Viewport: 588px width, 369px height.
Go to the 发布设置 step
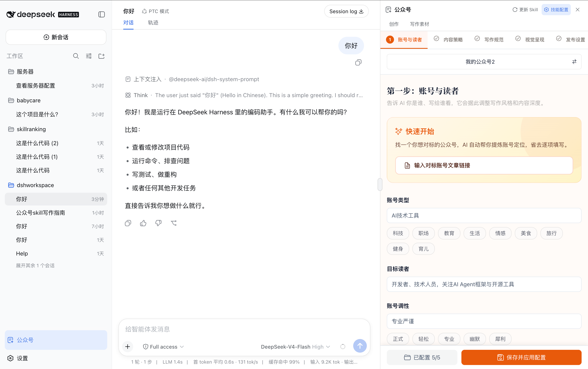[x=570, y=40]
